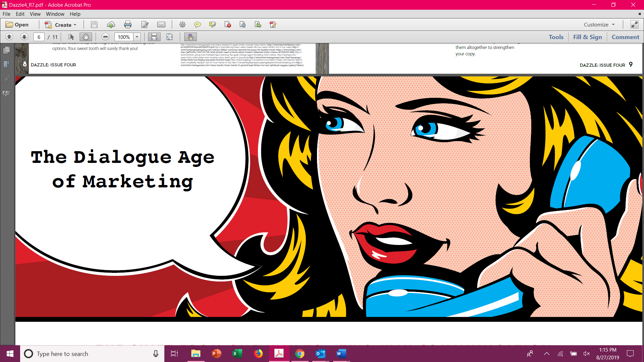644x362 pixels.
Task: Select the Highlight text tool
Action: coord(213,24)
